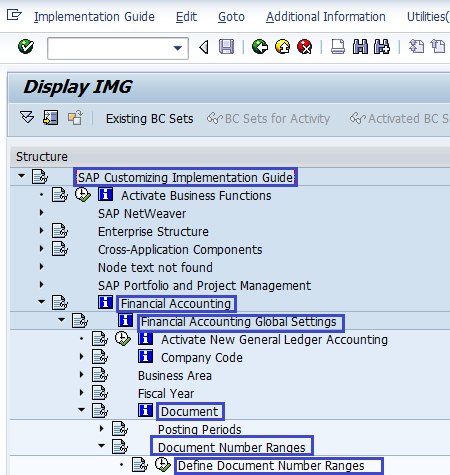Open info icon beside Financial Accounting
Viewport: 450px width, 475px height.
(105, 302)
